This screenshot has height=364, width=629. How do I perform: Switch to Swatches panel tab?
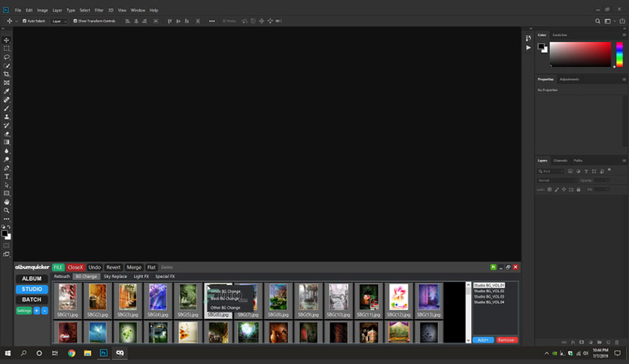click(x=560, y=35)
